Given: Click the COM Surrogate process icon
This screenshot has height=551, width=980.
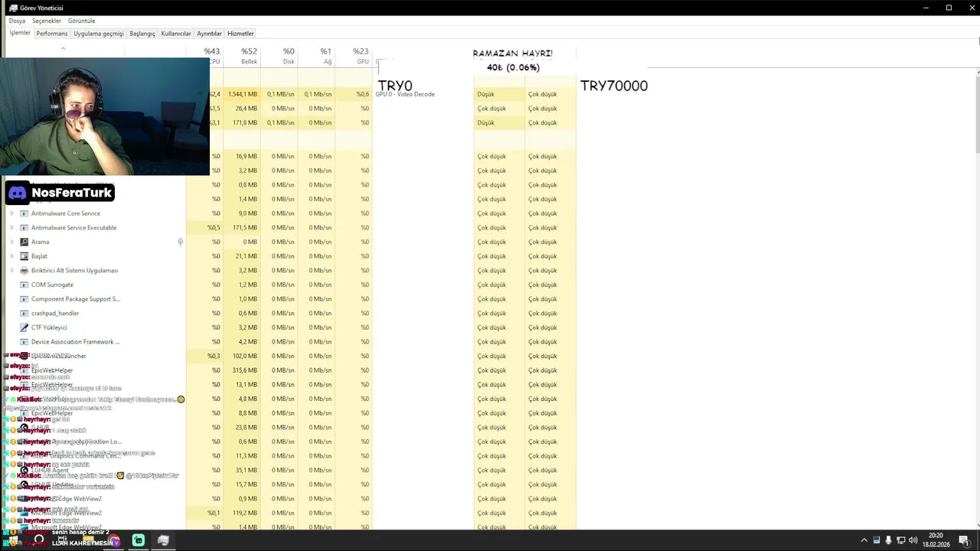Looking at the screenshot, I should 24,285.
